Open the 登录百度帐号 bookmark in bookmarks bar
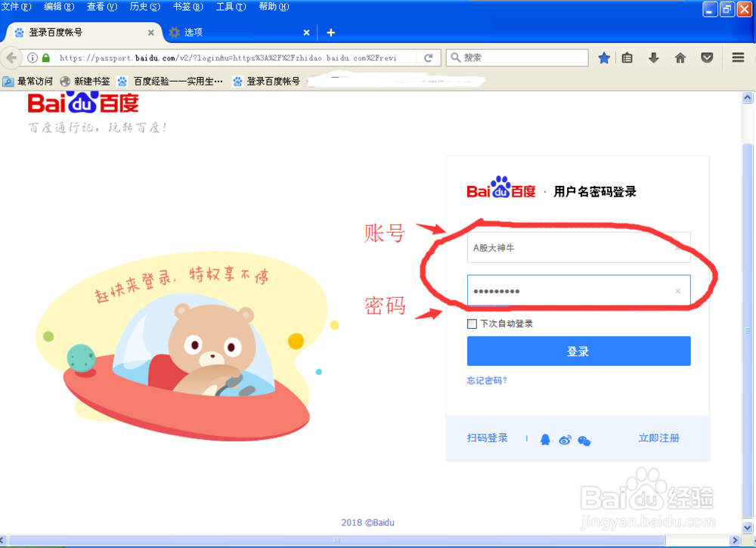Image resolution: width=756 pixels, height=548 pixels. 266,82
